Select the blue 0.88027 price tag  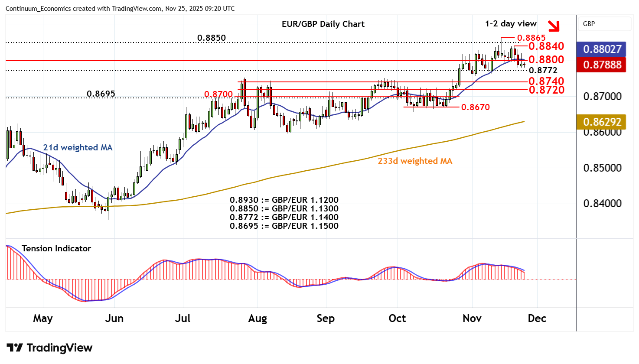[601, 49]
